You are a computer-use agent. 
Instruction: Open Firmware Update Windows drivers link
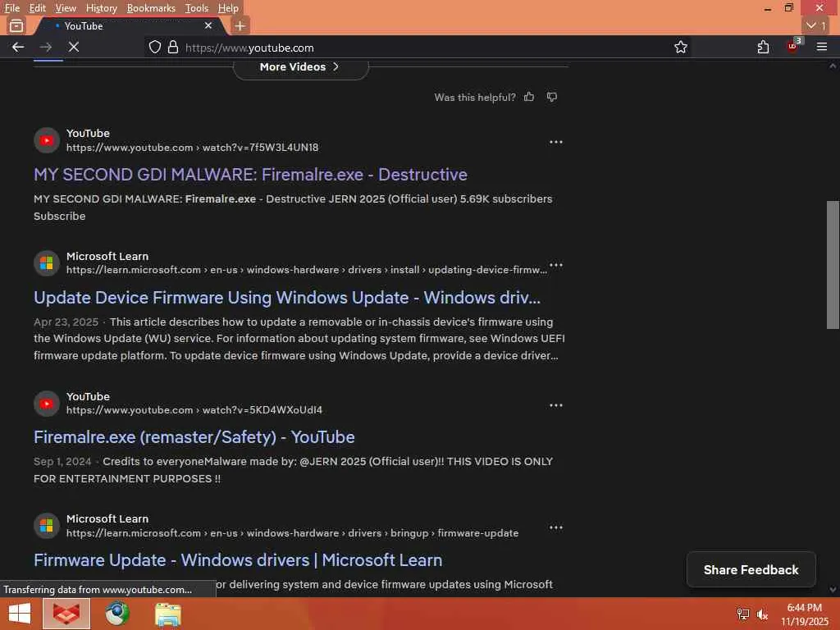(238, 560)
